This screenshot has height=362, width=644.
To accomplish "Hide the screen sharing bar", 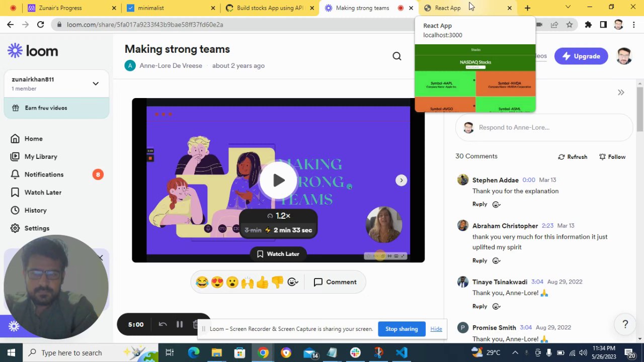I will click(x=436, y=329).
